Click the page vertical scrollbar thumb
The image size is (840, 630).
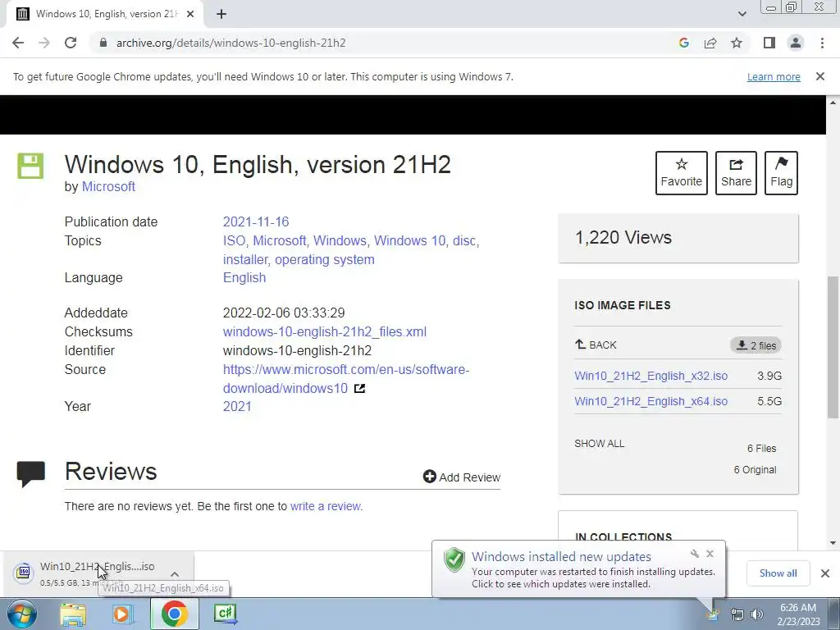point(833,347)
